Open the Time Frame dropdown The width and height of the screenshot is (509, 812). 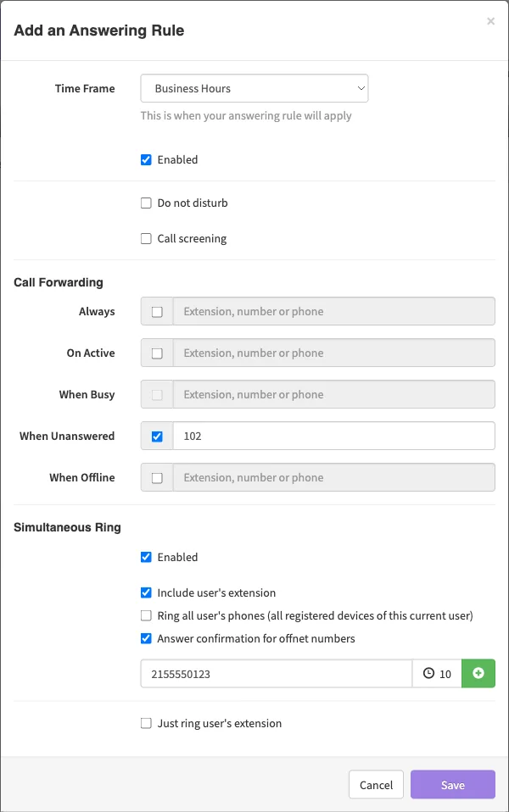click(254, 88)
